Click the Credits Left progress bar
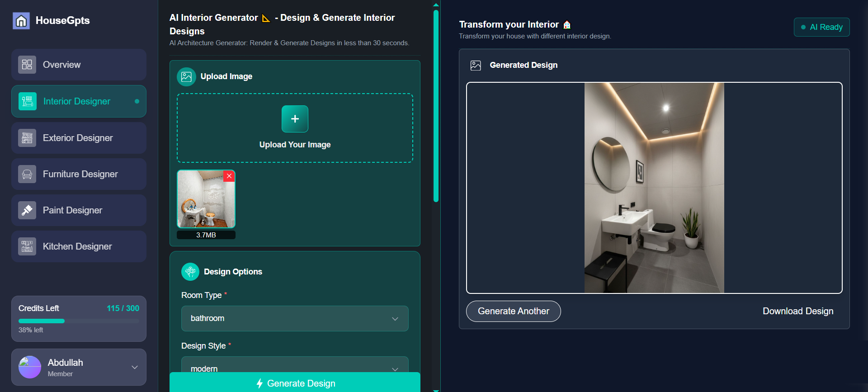This screenshot has width=868, height=392. point(79,321)
